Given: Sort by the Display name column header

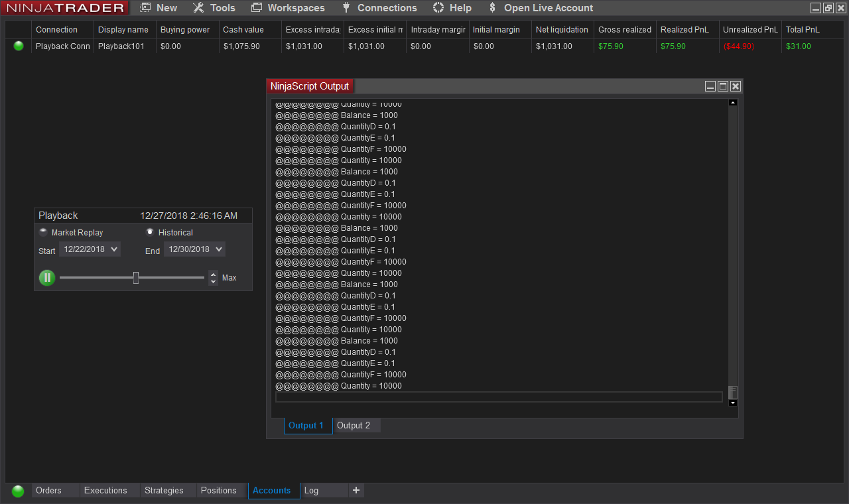Looking at the screenshot, I should [x=123, y=30].
